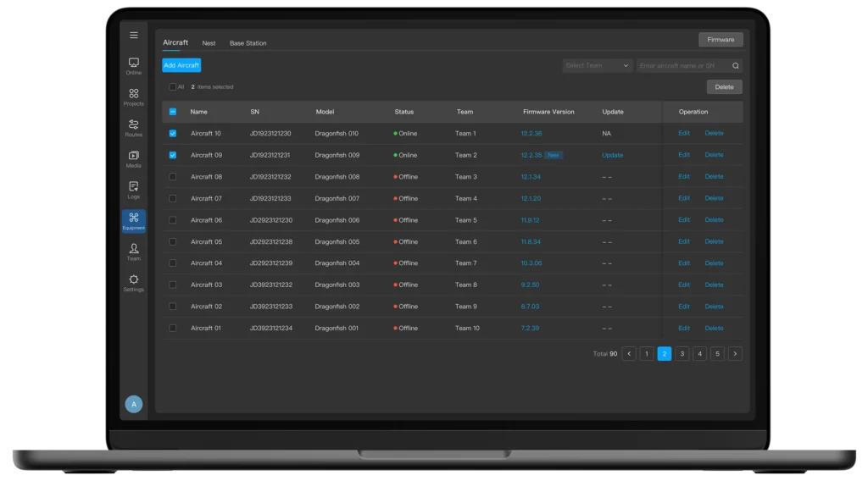Image resolution: width=868 pixels, height=481 pixels.
Task: Switch to the Nest tab
Action: (209, 43)
